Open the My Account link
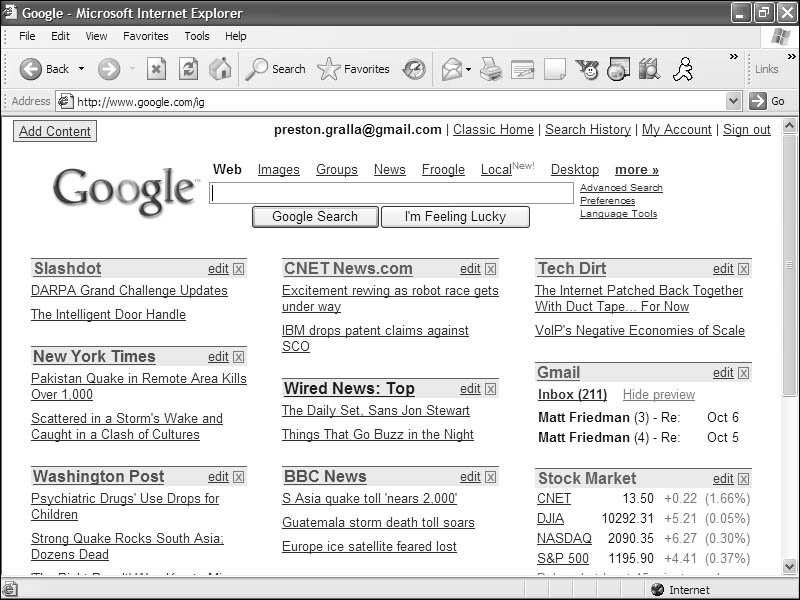This screenshot has height=600, width=800. 677,130
